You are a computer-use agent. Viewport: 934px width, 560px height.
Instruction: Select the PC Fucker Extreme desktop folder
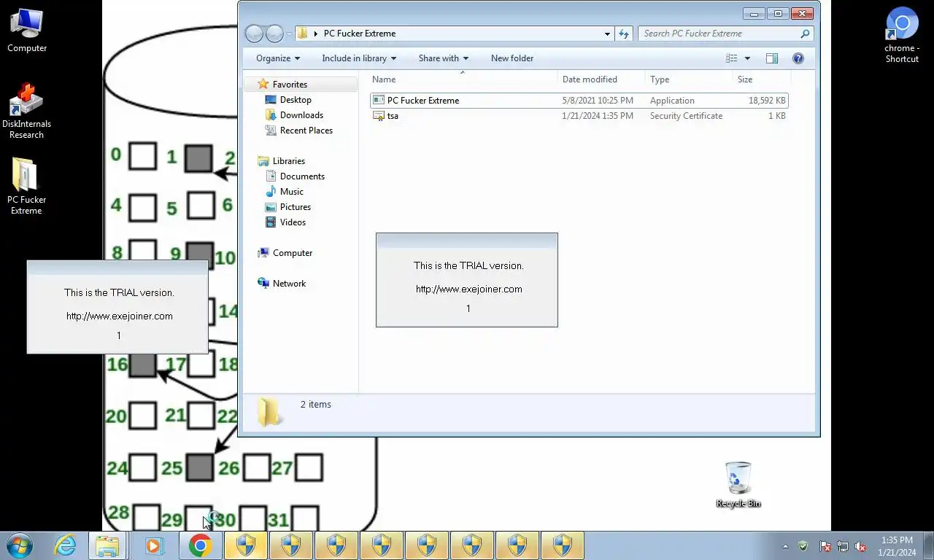(27, 187)
